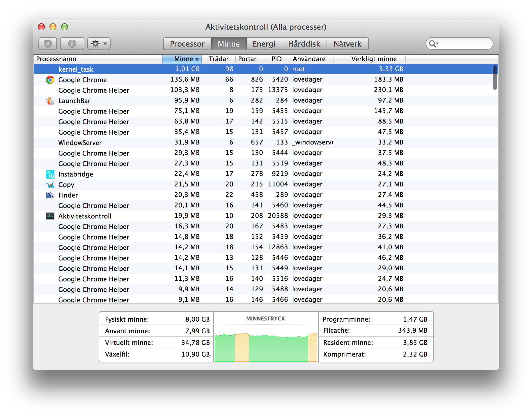Image resolution: width=532 pixels, height=416 pixels.
Task: Sort by the Processnamn column header
Action: (98, 59)
